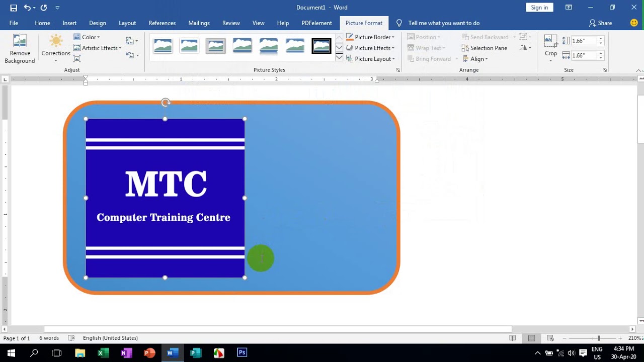Viewport: 644px width, 362px height.
Task: Click the English (United States) language indicator
Action: [110, 338]
